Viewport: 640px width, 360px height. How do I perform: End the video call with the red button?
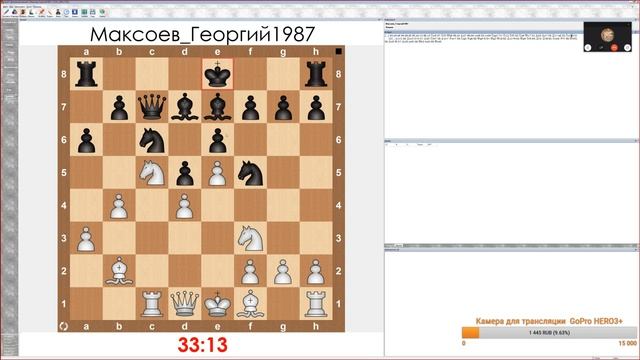point(614,48)
